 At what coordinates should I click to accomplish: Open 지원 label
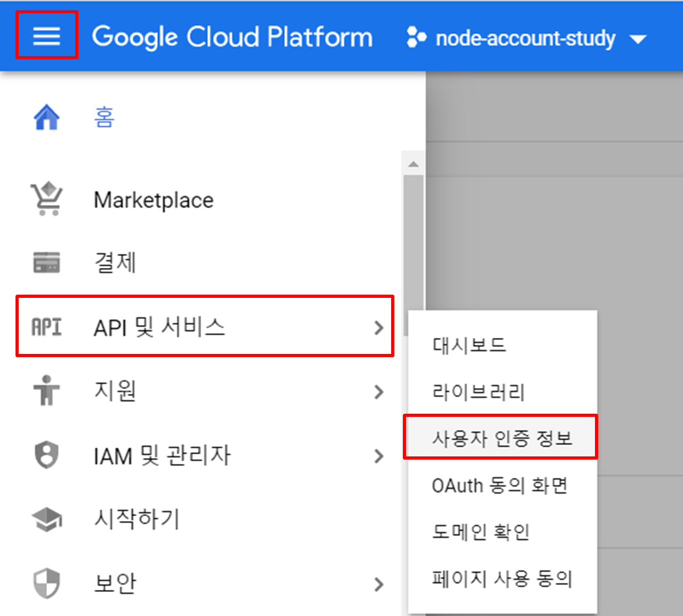point(115,391)
